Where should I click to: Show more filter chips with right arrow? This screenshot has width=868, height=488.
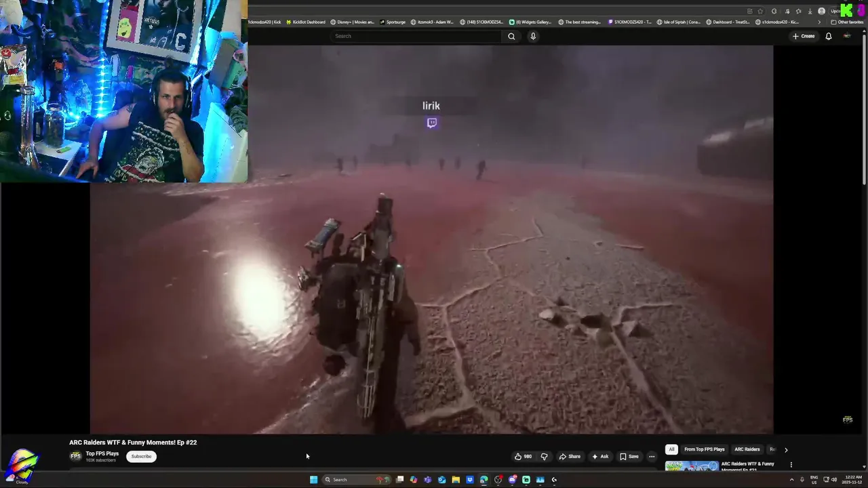click(786, 449)
